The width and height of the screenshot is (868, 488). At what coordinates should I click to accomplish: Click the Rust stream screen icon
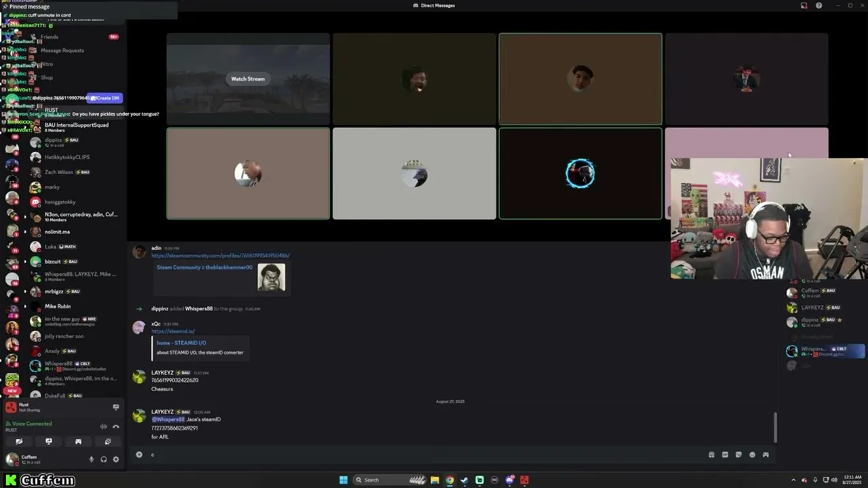[116, 407]
